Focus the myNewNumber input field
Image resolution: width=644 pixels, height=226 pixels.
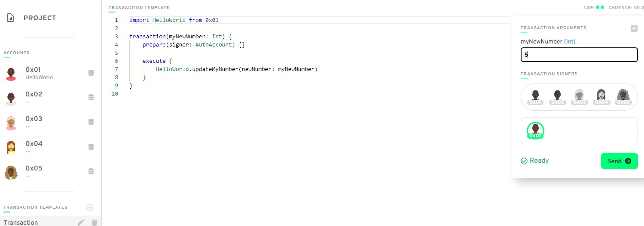579,55
